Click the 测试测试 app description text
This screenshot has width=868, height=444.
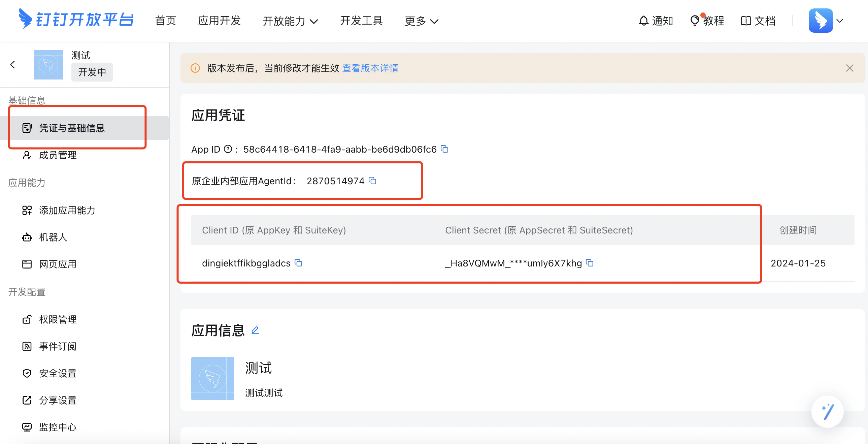(x=264, y=393)
